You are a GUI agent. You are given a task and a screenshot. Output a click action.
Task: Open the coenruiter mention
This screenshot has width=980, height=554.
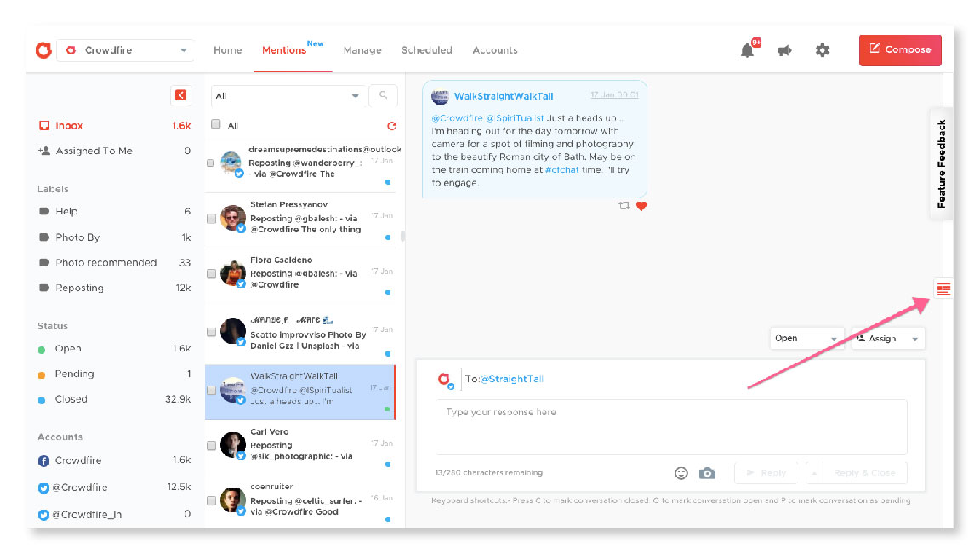pos(300,501)
